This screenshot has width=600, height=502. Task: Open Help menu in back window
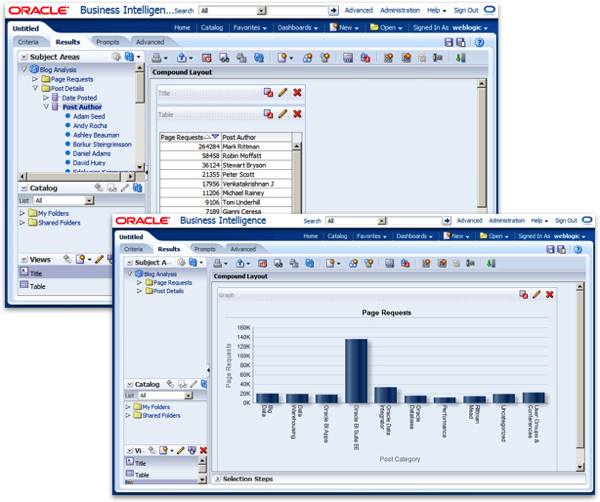point(437,11)
